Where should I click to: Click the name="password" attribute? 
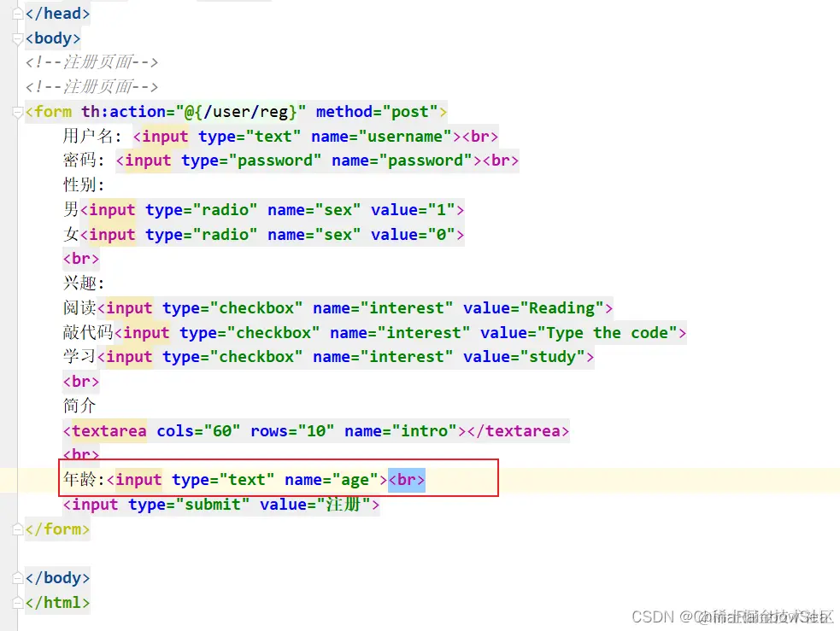tap(402, 161)
